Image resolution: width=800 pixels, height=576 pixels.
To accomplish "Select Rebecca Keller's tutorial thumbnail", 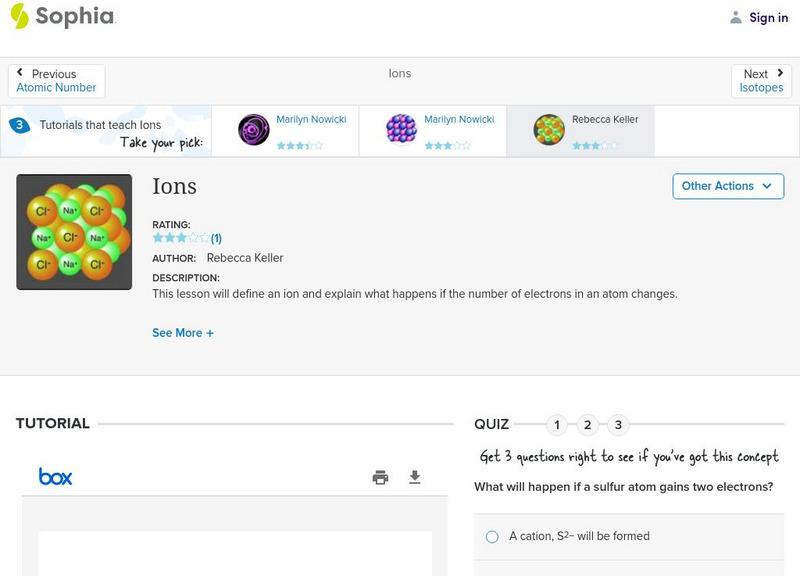I will coord(549,130).
